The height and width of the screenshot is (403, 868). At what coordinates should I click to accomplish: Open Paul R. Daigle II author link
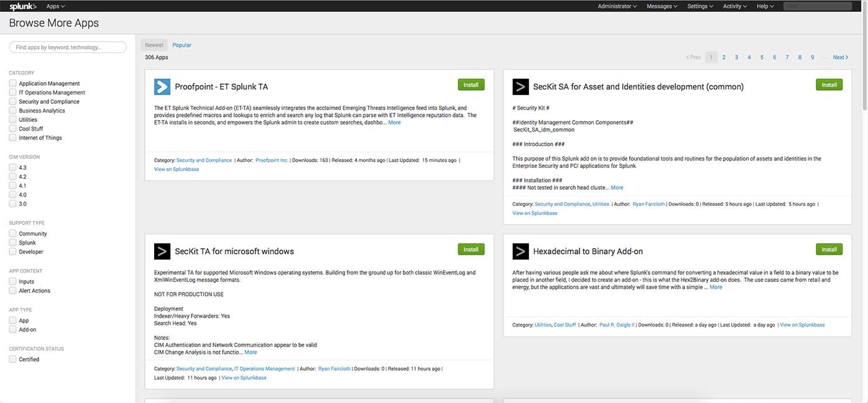click(x=617, y=325)
